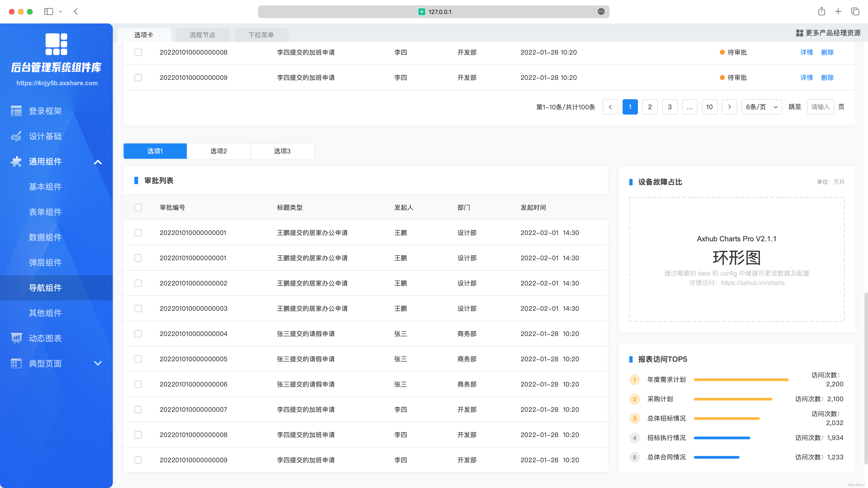Click rank badge 3 for 总体招标情况
The width and height of the screenshot is (868, 488).
(x=635, y=418)
